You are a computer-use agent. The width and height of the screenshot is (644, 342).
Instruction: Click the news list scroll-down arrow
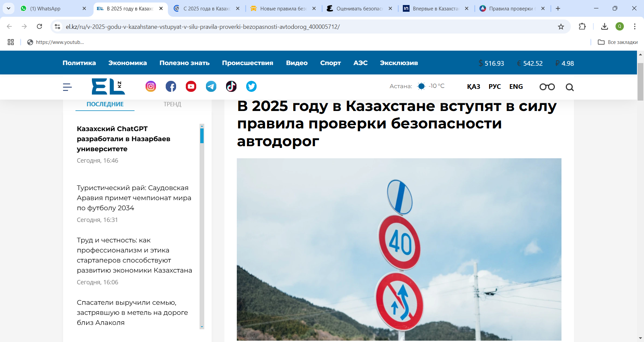click(202, 327)
